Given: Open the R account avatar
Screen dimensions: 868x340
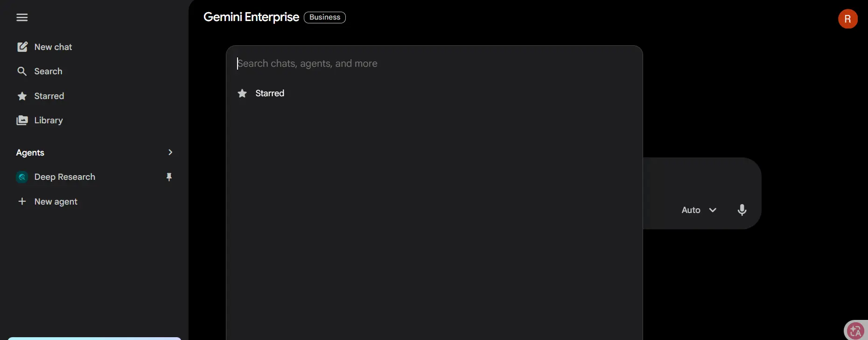Looking at the screenshot, I should (x=848, y=19).
